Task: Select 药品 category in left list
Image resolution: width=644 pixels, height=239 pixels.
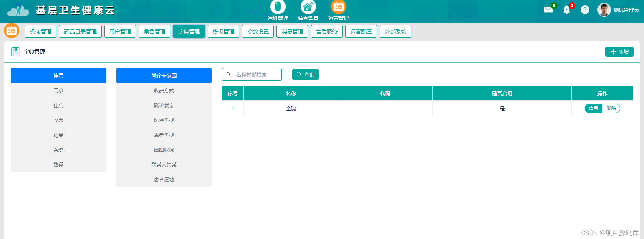Action: pos(58,135)
